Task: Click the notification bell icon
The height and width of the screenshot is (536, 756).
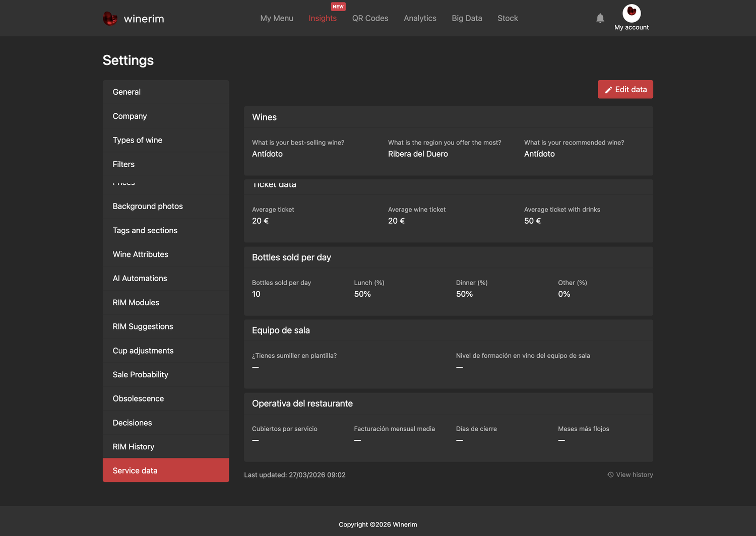Action: tap(600, 18)
